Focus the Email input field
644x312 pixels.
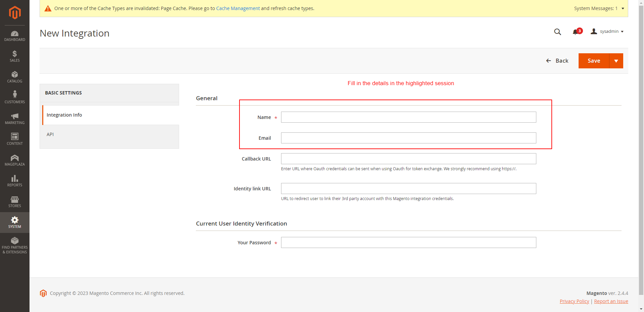click(409, 138)
